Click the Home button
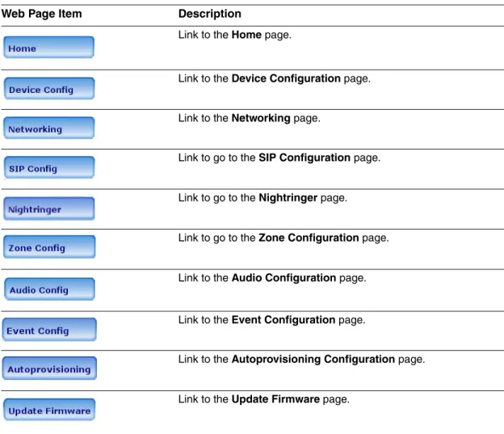Viewport: 504px width, 434px height. click(x=48, y=48)
